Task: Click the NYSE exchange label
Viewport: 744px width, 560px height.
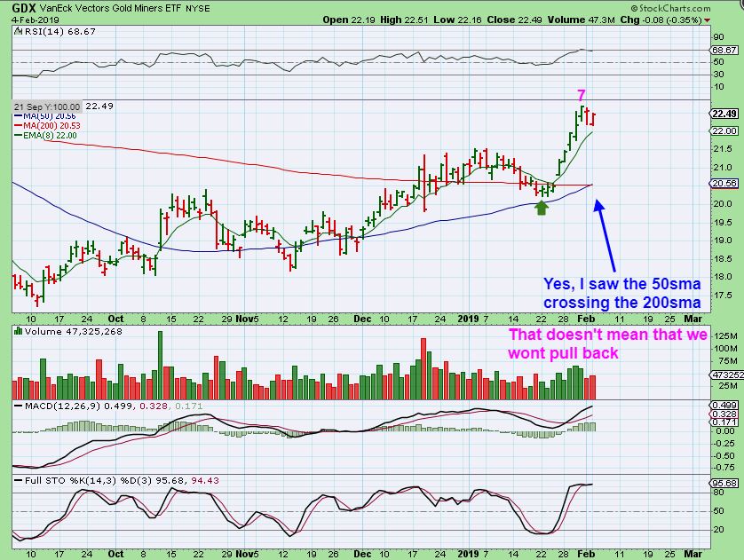Action: 197,9
